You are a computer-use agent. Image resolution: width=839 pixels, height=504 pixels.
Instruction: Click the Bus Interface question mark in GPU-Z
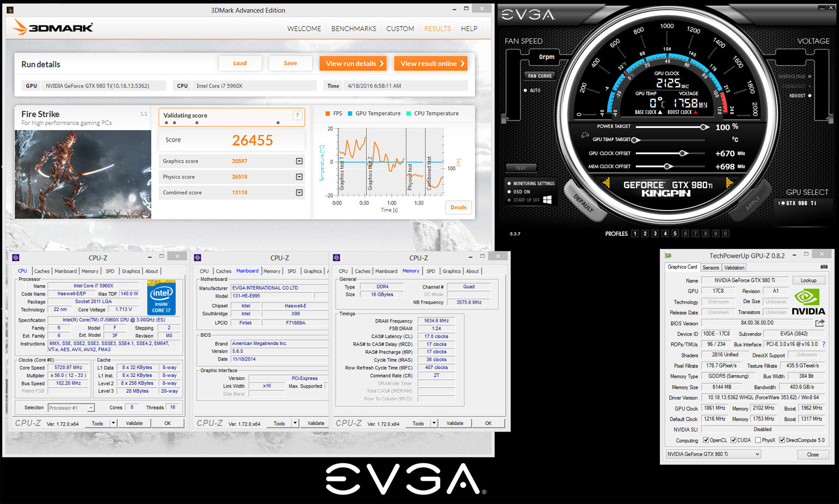click(823, 344)
